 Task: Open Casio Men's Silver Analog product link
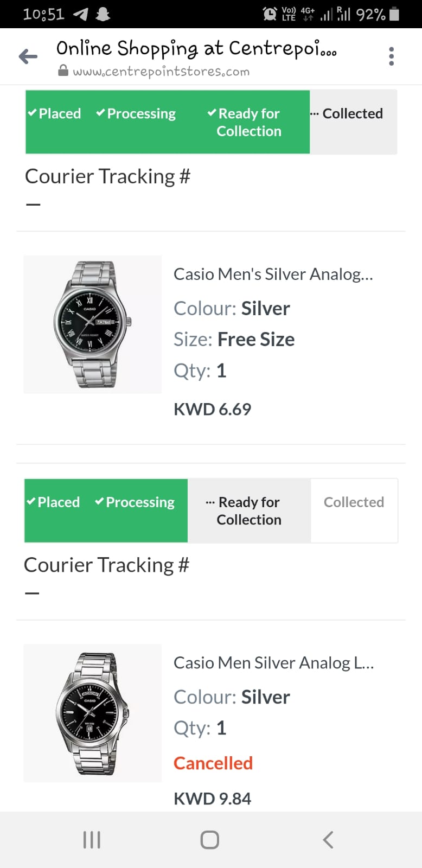[273, 275]
